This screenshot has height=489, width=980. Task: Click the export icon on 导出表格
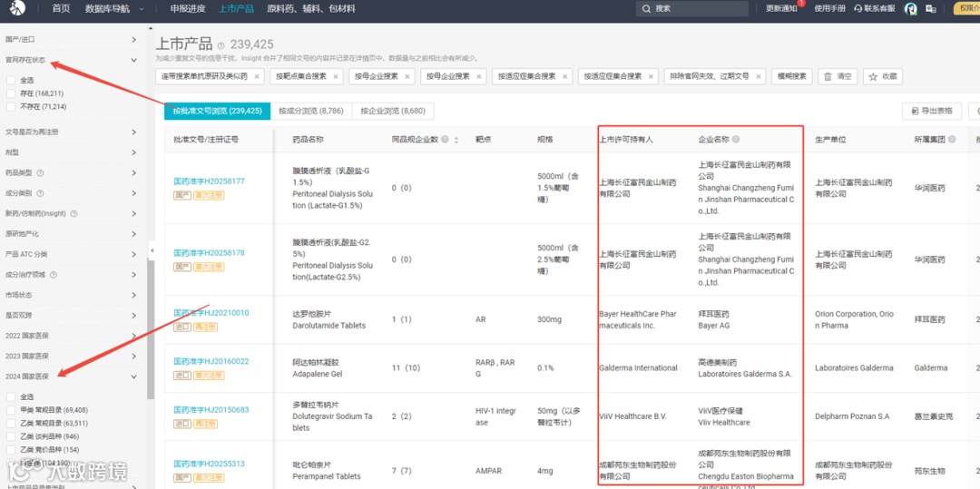tap(916, 112)
